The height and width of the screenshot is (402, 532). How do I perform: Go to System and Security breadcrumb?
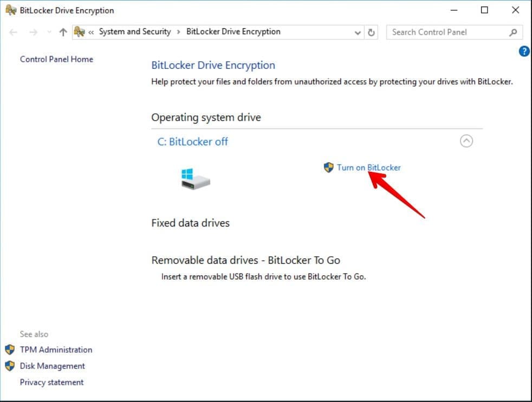135,31
